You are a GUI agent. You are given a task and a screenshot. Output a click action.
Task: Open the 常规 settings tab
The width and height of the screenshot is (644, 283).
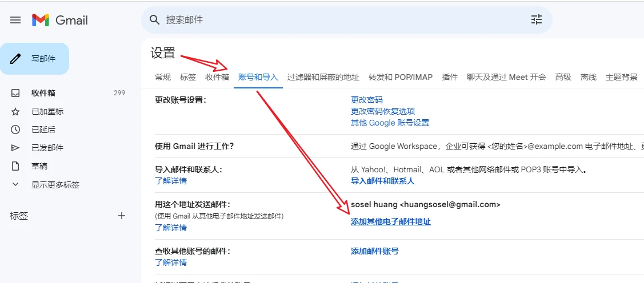point(163,77)
